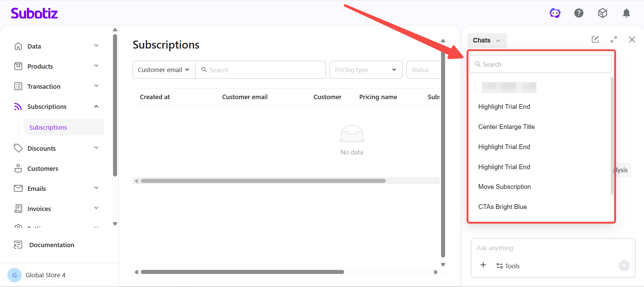Go to the Customers page
644x287 pixels.
point(43,168)
